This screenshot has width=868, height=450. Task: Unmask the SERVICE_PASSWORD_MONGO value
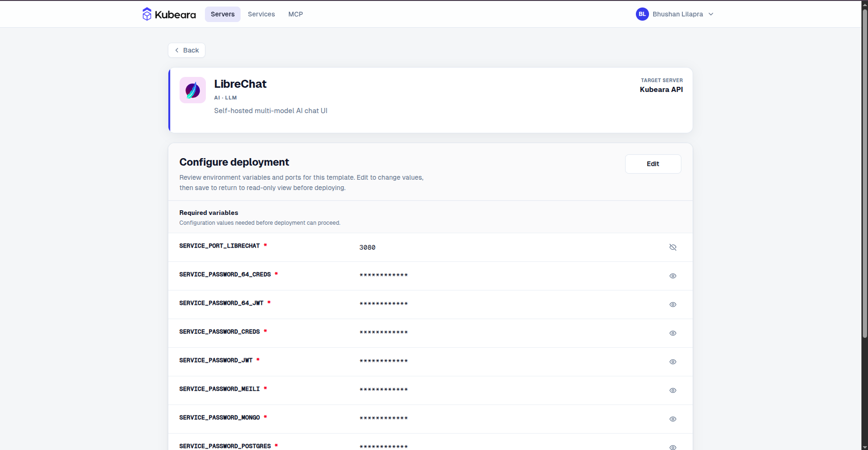tap(673, 419)
